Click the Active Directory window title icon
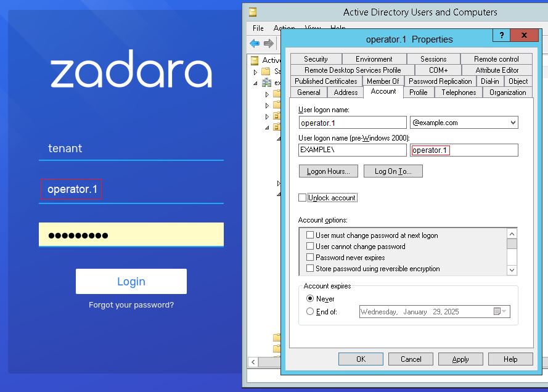 pyautogui.click(x=253, y=12)
